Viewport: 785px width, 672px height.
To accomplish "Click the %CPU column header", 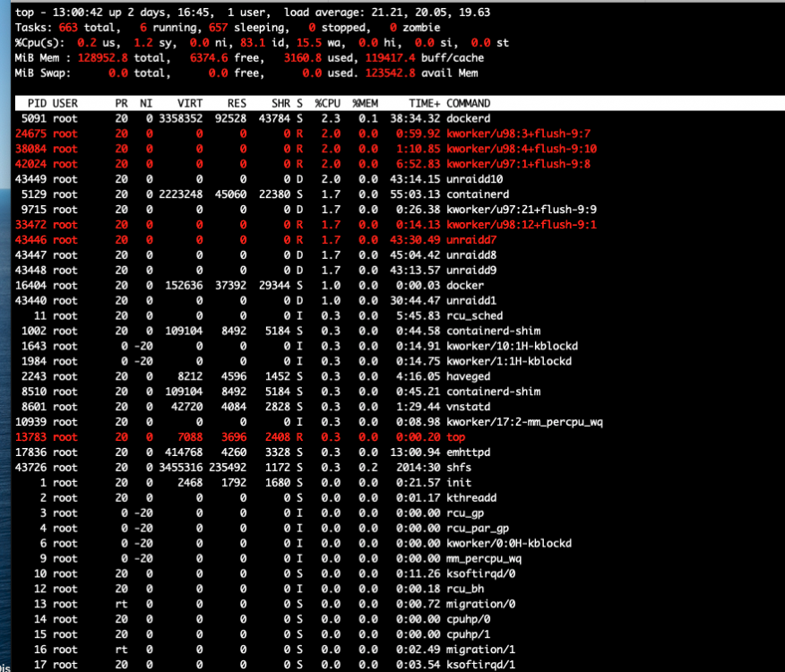I will pyautogui.click(x=327, y=103).
